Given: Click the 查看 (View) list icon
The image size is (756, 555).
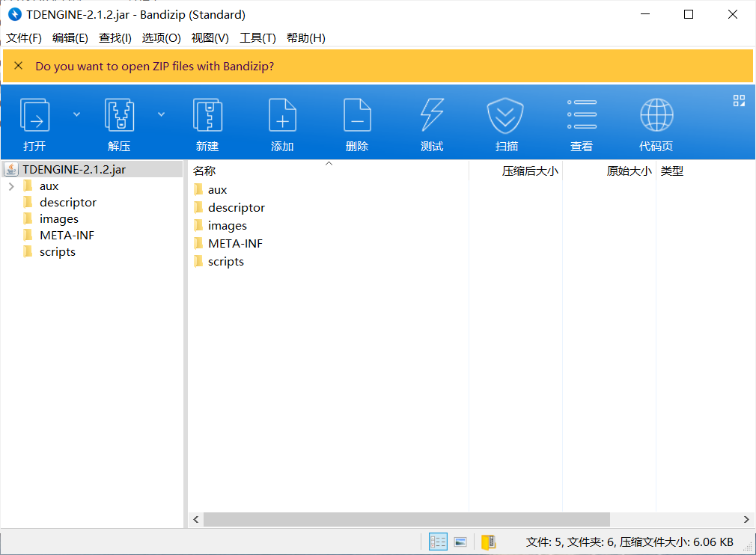Looking at the screenshot, I should tap(582, 114).
